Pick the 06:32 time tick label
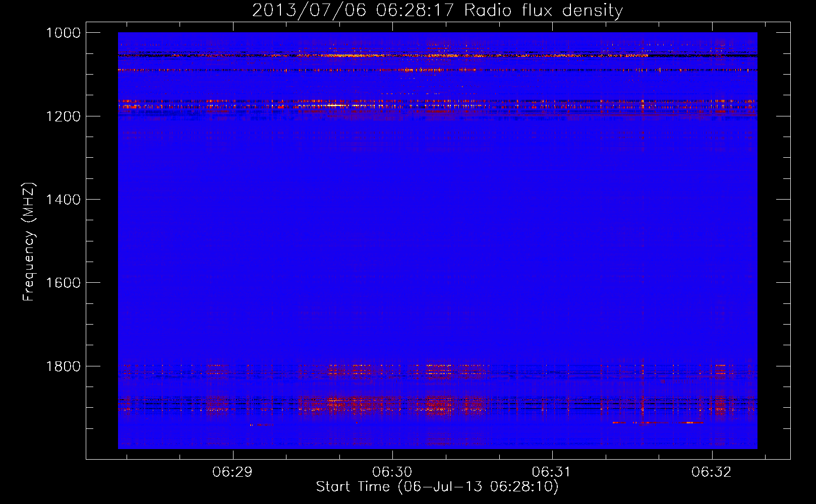This screenshot has height=504, width=816. (x=712, y=472)
